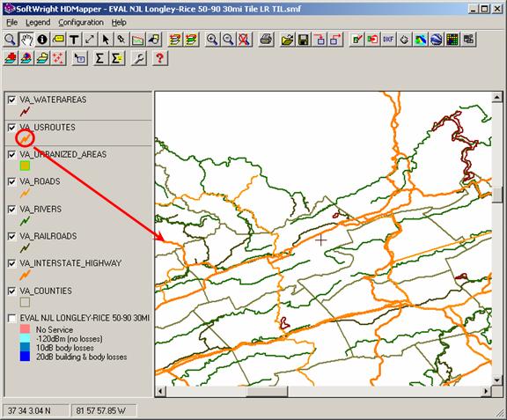Open the File menu

point(12,22)
